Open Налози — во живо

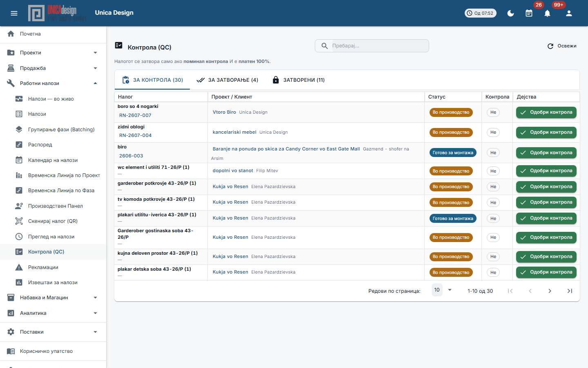pyautogui.click(x=53, y=99)
